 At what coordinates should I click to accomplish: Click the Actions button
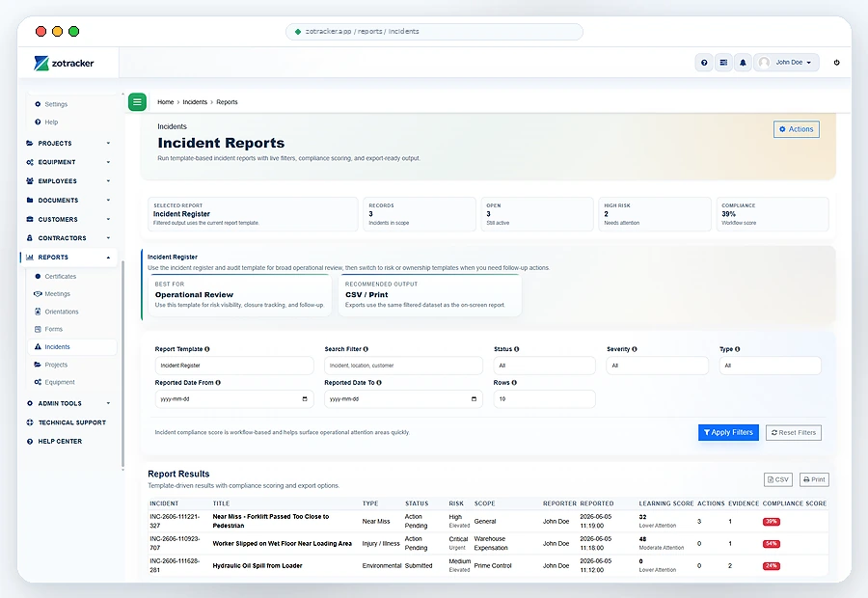[x=797, y=129]
